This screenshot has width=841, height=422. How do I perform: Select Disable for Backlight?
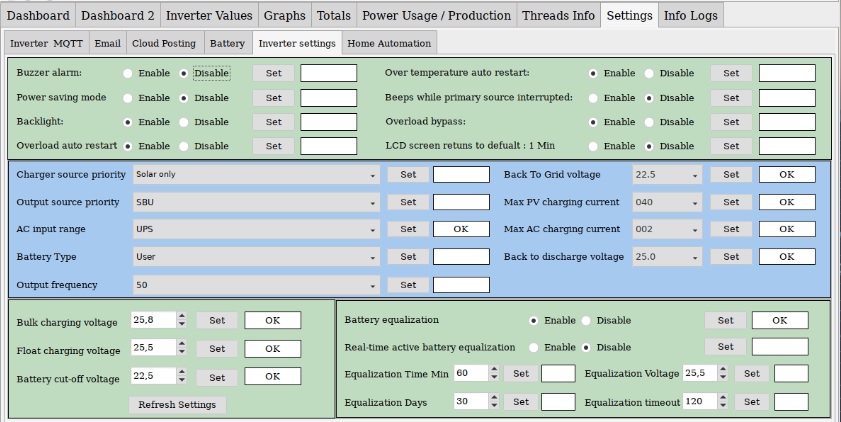(185, 121)
